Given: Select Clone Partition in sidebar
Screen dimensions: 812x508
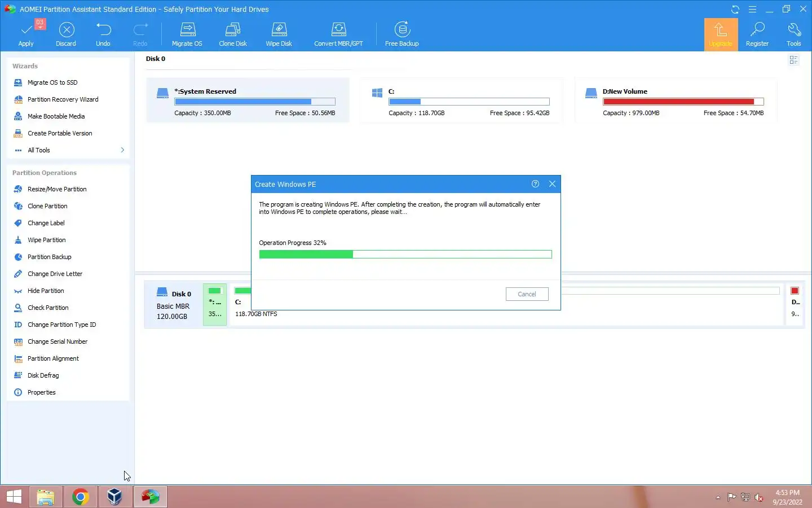Looking at the screenshot, I should [47, 206].
